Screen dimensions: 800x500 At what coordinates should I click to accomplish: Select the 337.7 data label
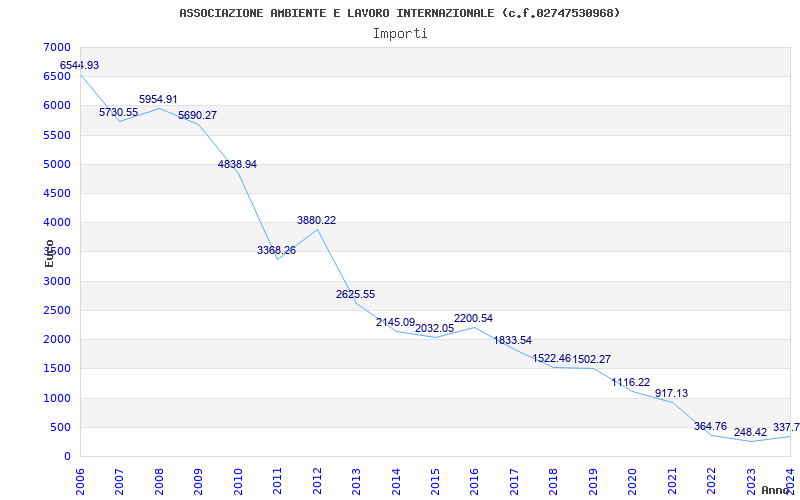(x=786, y=427)
